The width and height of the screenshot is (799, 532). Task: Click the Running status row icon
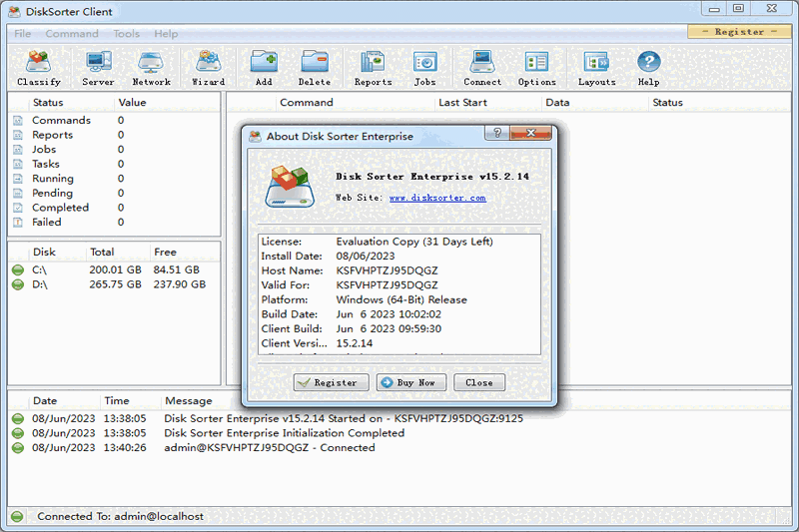pyautogui.click(x=18, y=179)
